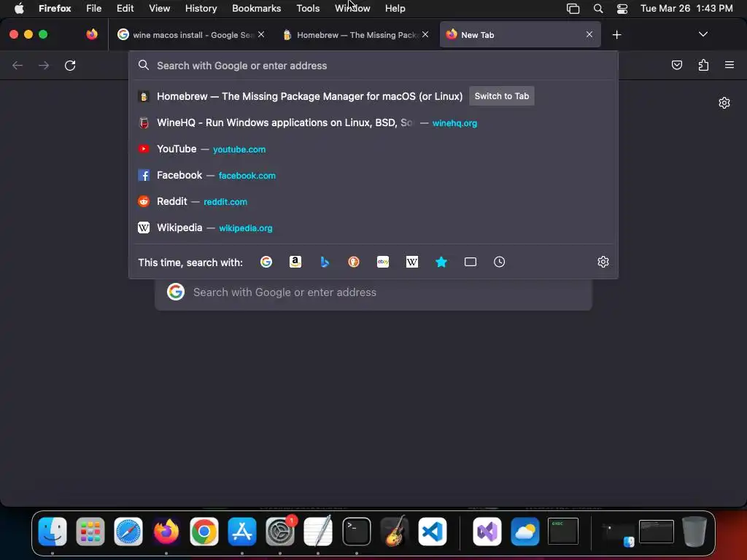The height and width of the screenshot is (560, 747).
Task: Open the Extensions puzzle icon
Action: (x=703, y=65)
